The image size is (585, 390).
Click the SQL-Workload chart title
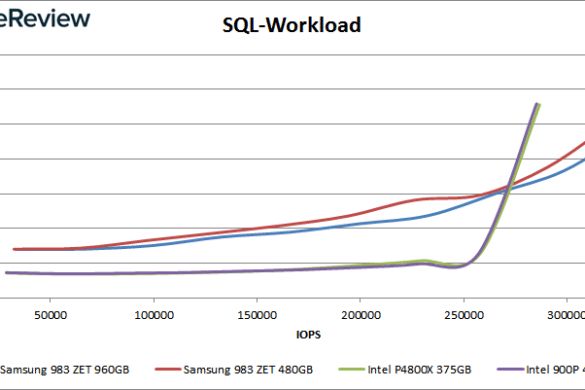(x=291, y=25)
